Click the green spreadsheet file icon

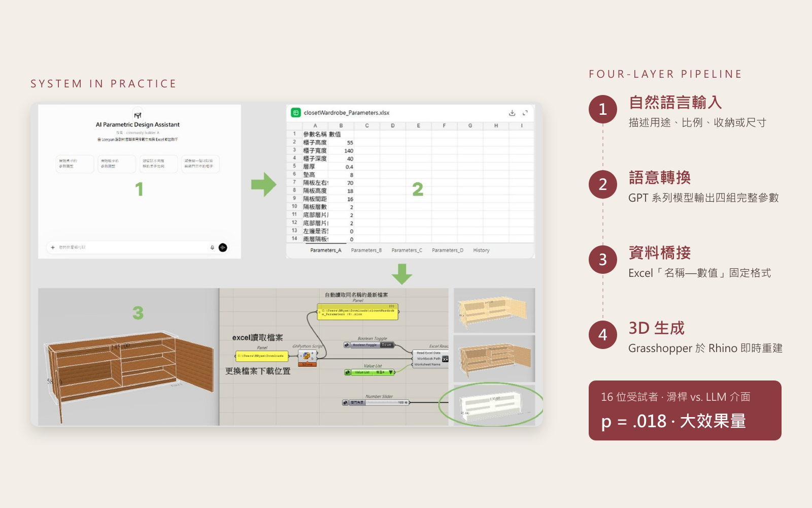(296, 113)
